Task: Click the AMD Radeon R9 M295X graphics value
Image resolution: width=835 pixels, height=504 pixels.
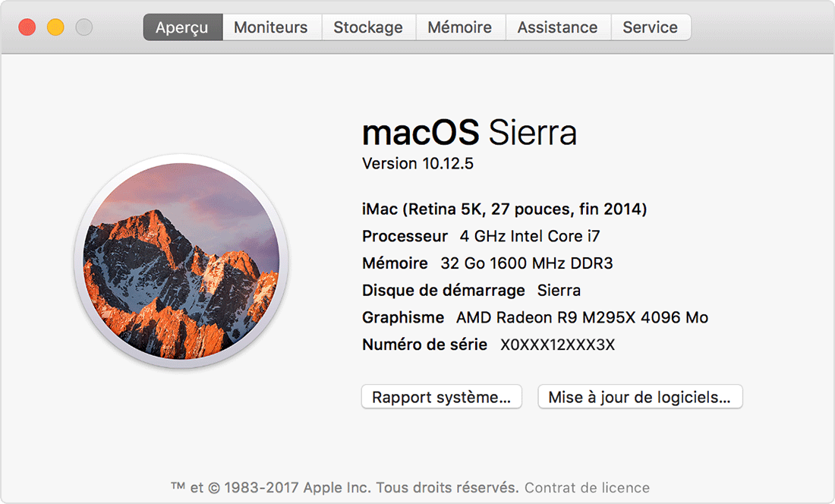Action: pyautogui.click(x=581, y=317)
